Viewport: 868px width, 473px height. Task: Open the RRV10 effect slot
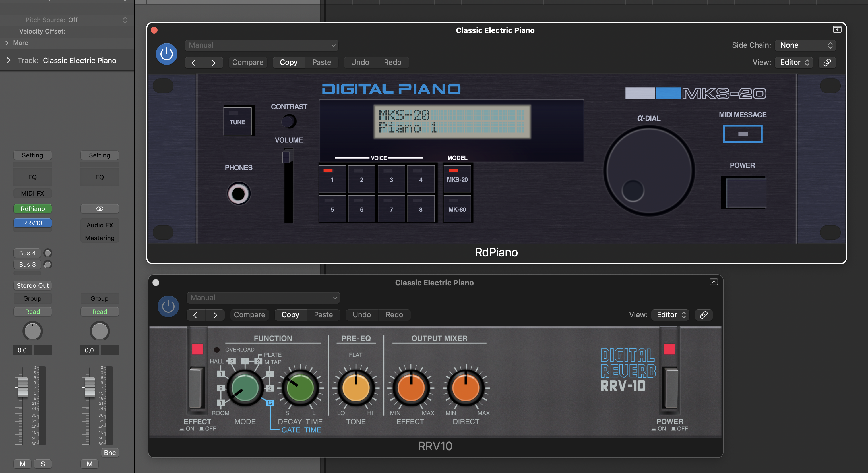[33, 223]
